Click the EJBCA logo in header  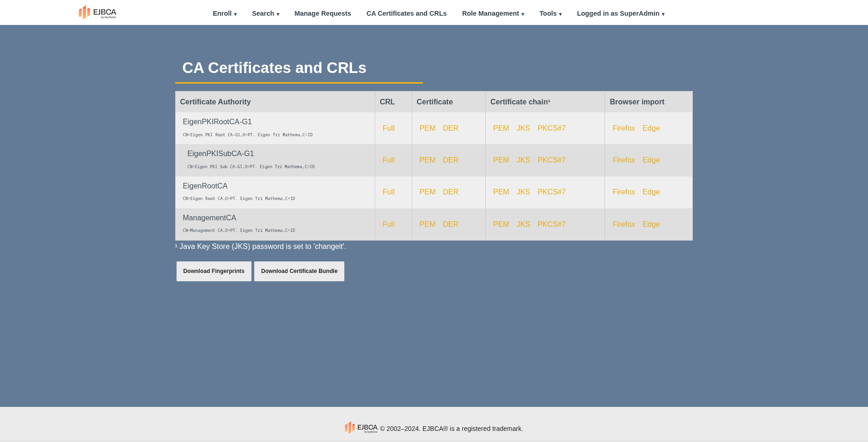(98, 12)
